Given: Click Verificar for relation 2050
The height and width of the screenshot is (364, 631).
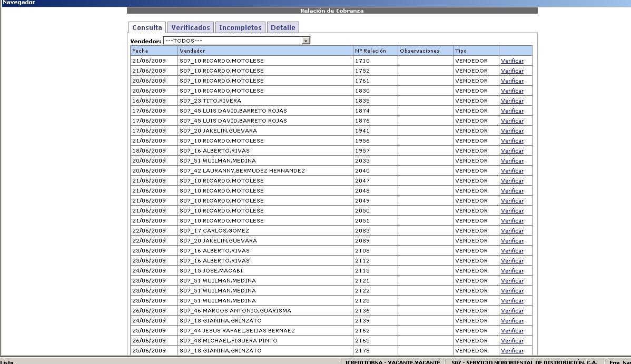Looking at the screenshot, I should click(x=512, y=210).
